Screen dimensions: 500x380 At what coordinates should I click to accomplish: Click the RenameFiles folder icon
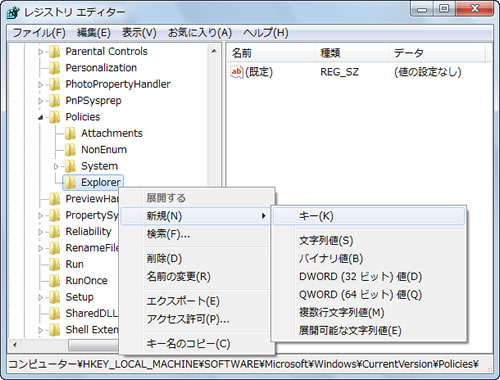pos(54,248)
